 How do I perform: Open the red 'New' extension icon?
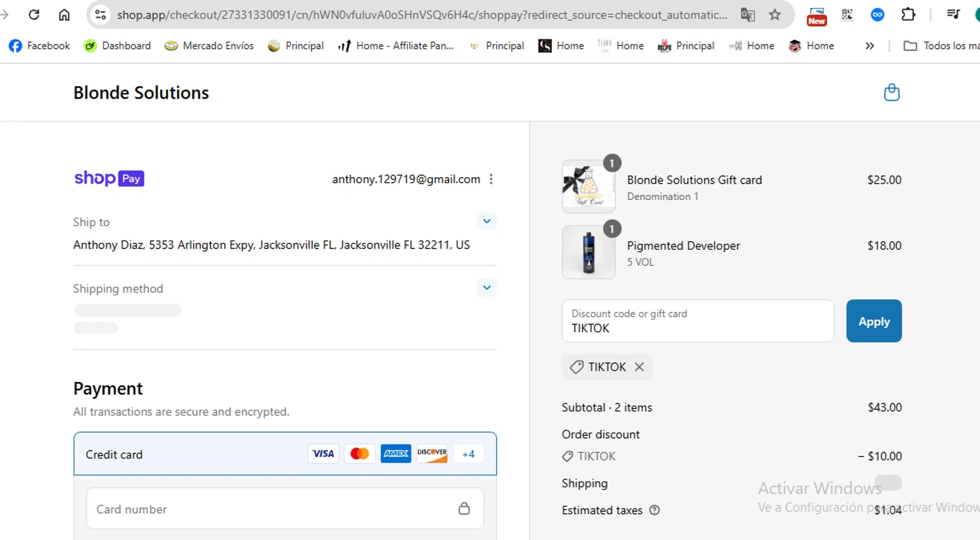[x=817, y=16]
